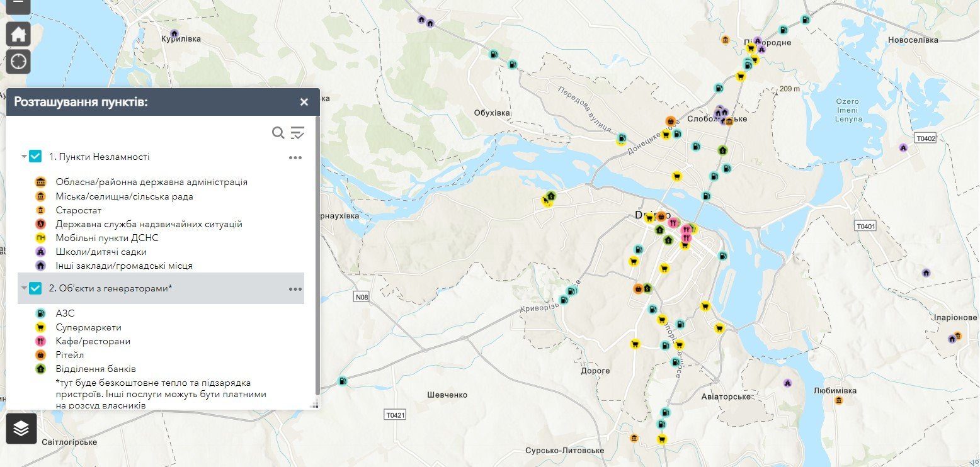Click the purple school marker near T0402
Viewport: 980px width, 467px height.
[903, 148]
